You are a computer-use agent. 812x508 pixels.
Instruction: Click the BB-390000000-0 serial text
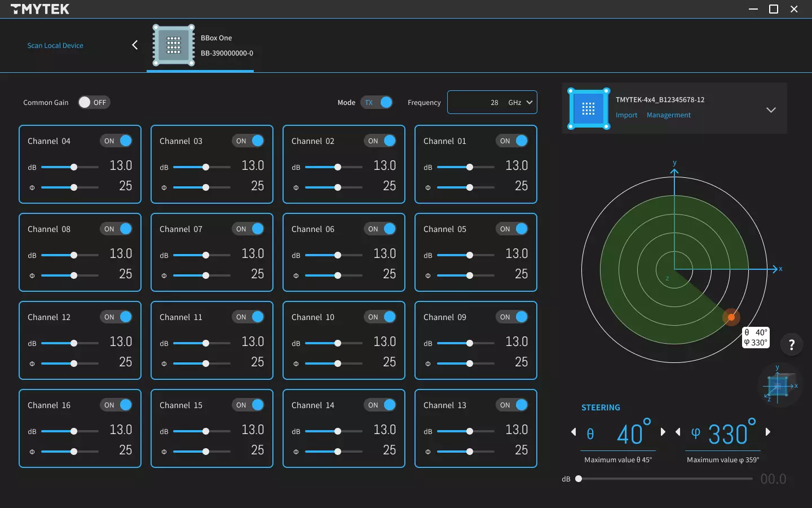[x=227, y=53]
